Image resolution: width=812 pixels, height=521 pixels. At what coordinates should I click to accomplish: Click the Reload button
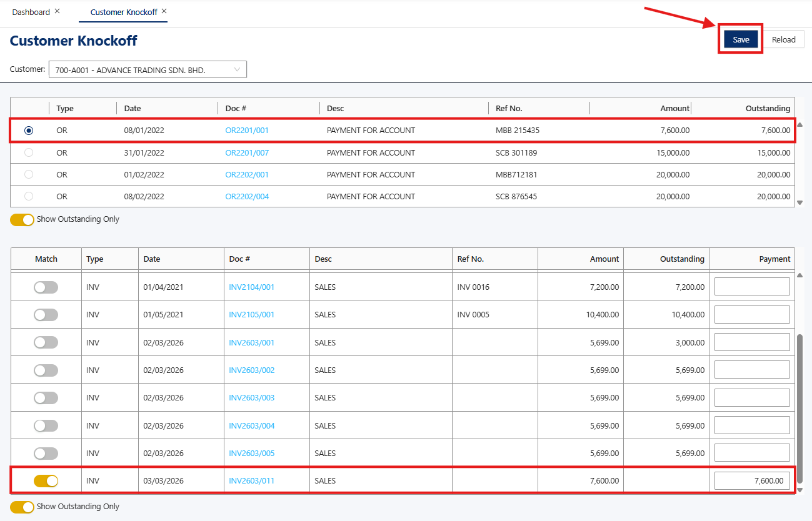[783, 39]
